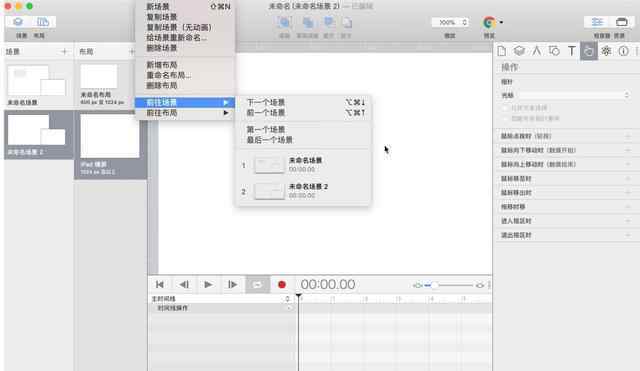This screenshot has width=640, height=371.
Task: Select 第一个场景 in submenu
Action: [304, 130]
